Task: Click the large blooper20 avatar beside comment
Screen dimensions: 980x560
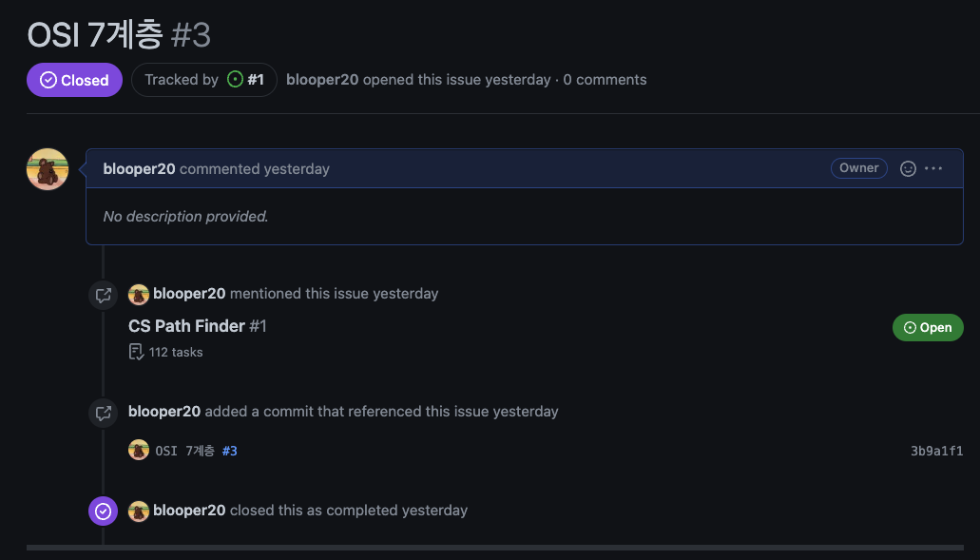Action: tap(48, 169)
